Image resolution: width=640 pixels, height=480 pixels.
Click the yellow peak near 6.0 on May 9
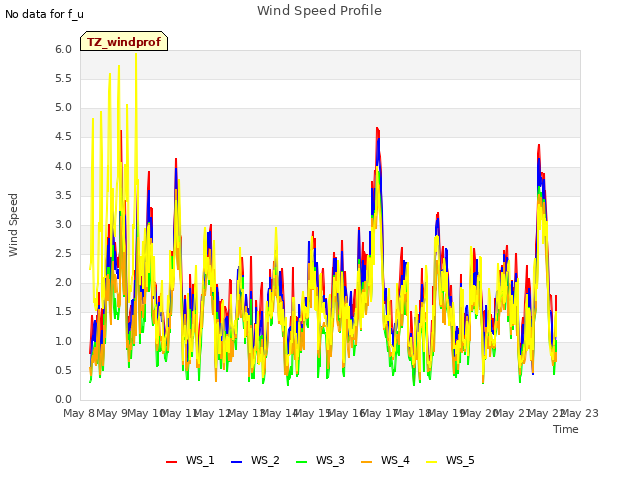[x=136, y=55]
